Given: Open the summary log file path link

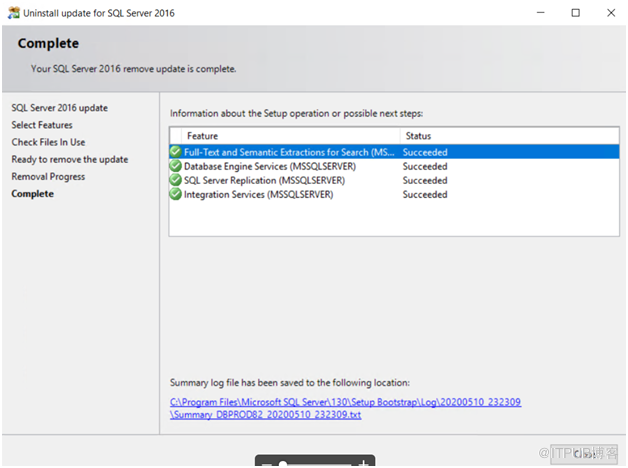Looking at the screenshot, I should pyautogui.click(x=345, y=408).
